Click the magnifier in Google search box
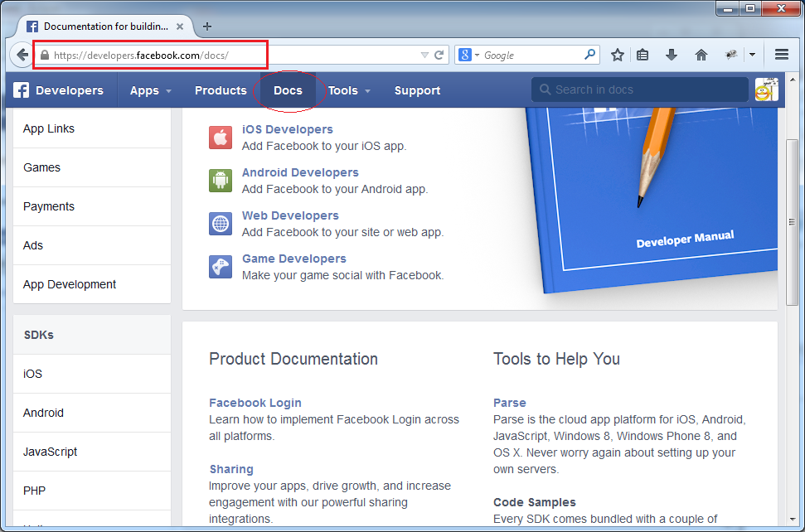The width and height of the screenshot is (805, 532). point(590,55)
